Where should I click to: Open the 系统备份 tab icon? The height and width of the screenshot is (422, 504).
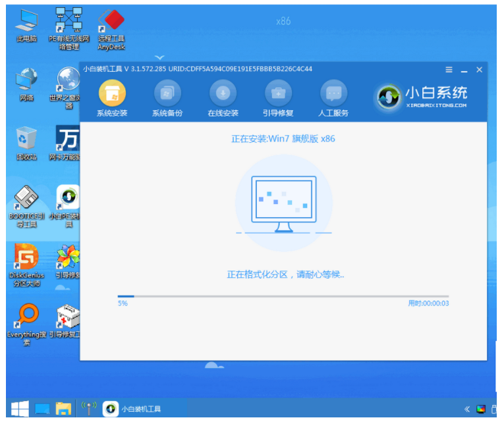click(x=167, y=93)
